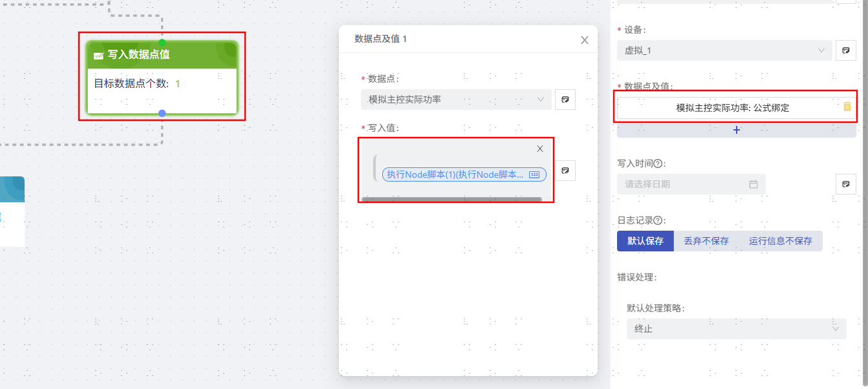Click the binding icon beside 数据点 dropdown
The height and width of the screenshot is (389, 868).
click(x=565, y=100)
